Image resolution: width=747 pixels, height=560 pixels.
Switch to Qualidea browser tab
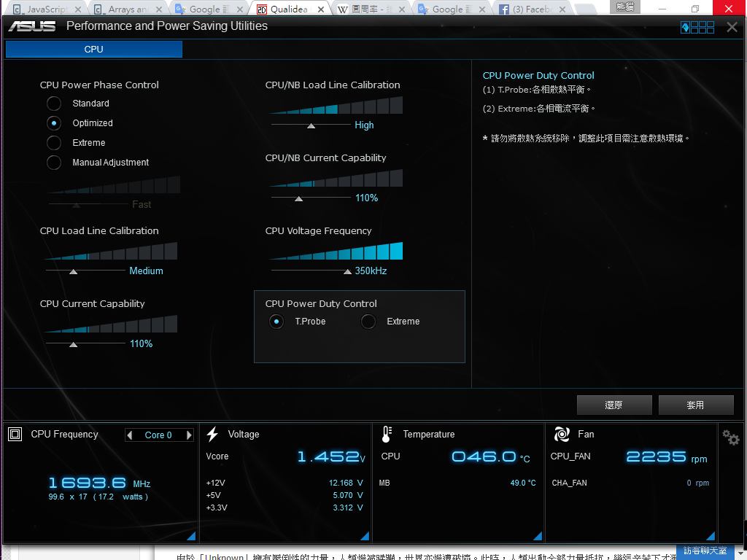click(x=289, y=9)
